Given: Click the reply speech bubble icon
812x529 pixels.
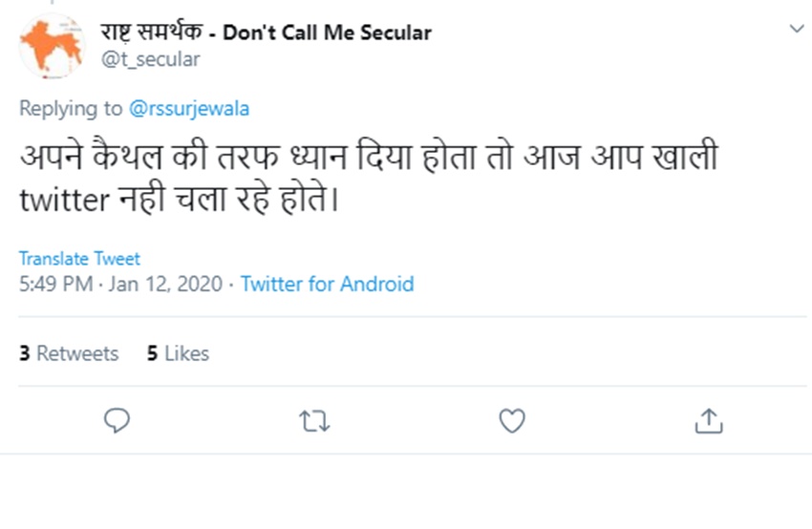Looking at the screenshot, I should (117, 420).
